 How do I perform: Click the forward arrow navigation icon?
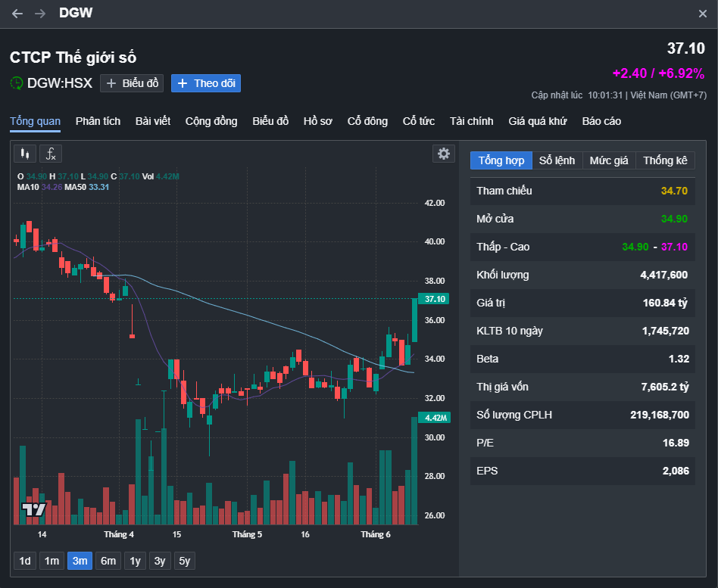(x=40, y=14)
